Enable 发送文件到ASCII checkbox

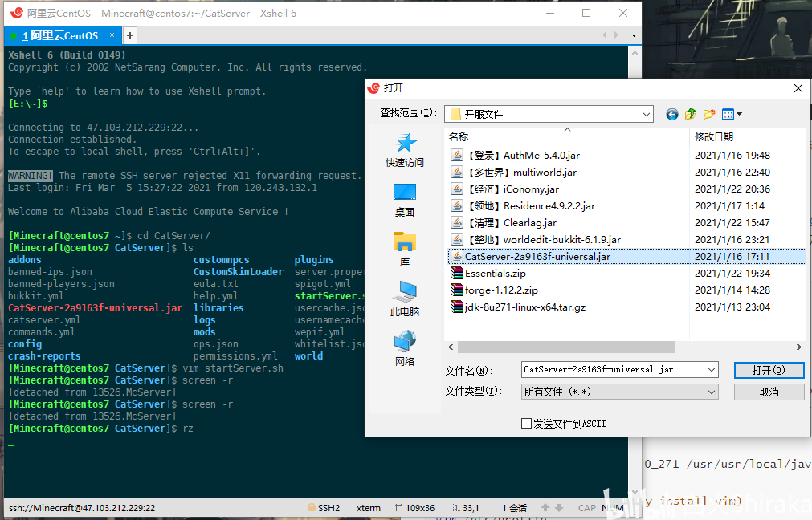526,423
